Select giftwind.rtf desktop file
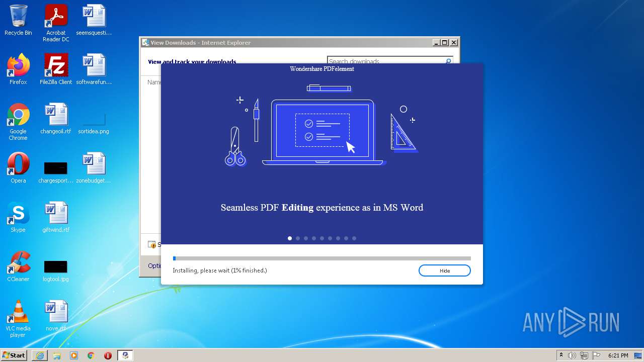The height and width of the screenshot is (362, 644). click(56, 217)
